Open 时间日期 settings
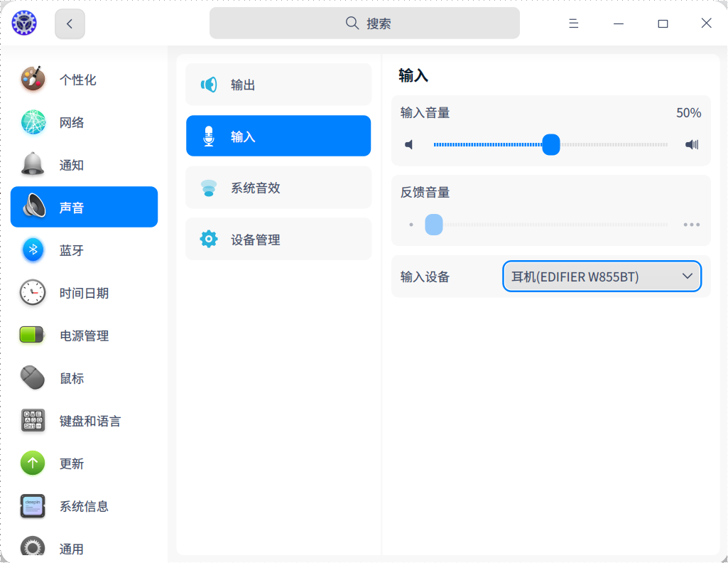The image size is (728, 563). (x=33, y=292)
